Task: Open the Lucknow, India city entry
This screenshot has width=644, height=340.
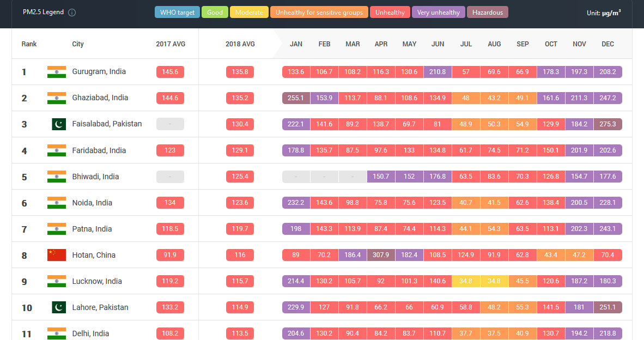Action: 97,281
